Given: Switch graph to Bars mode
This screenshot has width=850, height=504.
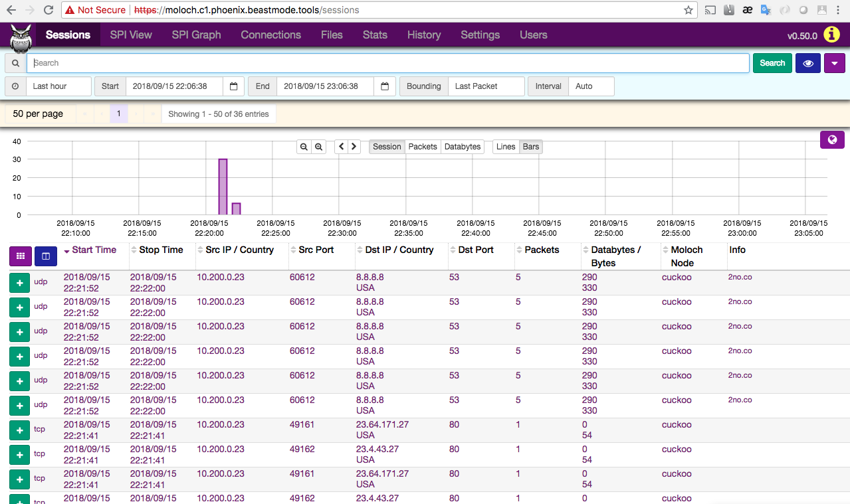Looking at the screenshot, I should [531, 147].
